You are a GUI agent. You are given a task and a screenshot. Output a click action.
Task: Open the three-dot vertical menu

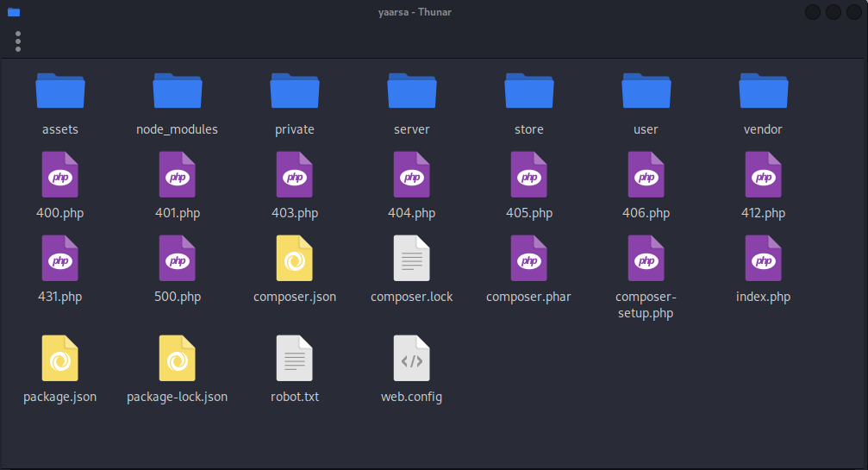point(18,41)
